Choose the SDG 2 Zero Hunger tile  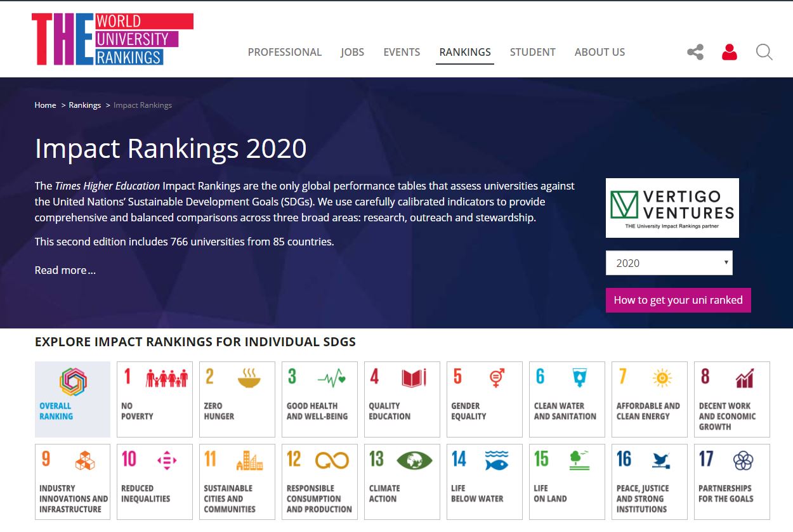(x=237, y=399)
